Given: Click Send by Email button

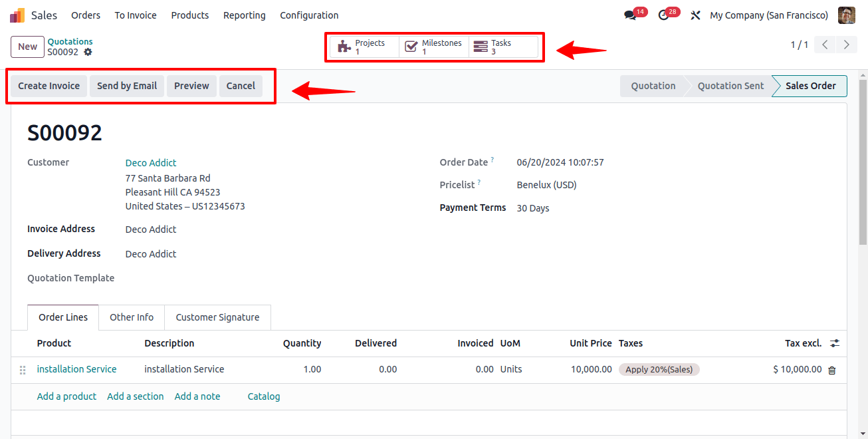Looking at the screenshot, I should click(x=127, y=86).
